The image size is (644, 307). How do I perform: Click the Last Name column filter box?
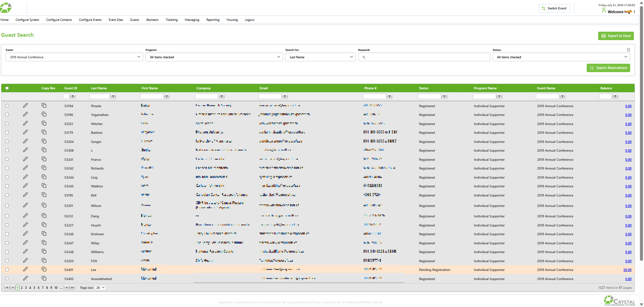click(100, 97)
